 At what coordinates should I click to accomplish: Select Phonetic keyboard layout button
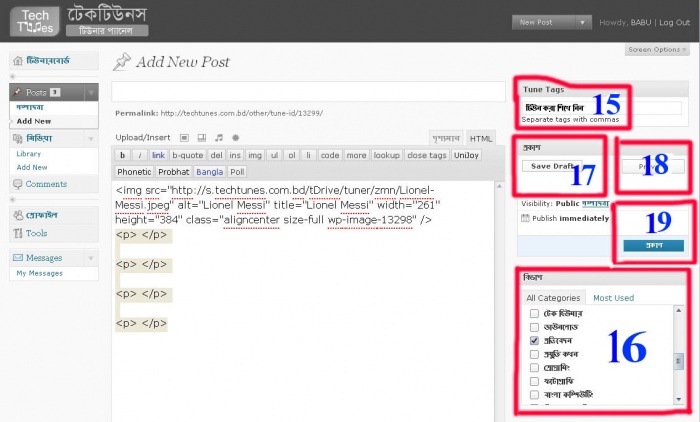[134, 172]
